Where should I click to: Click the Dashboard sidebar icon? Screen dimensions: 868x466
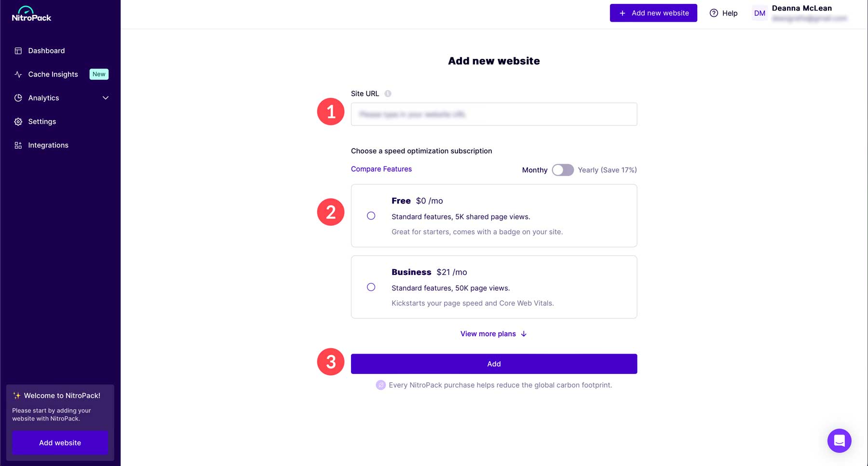pos(18,51)
